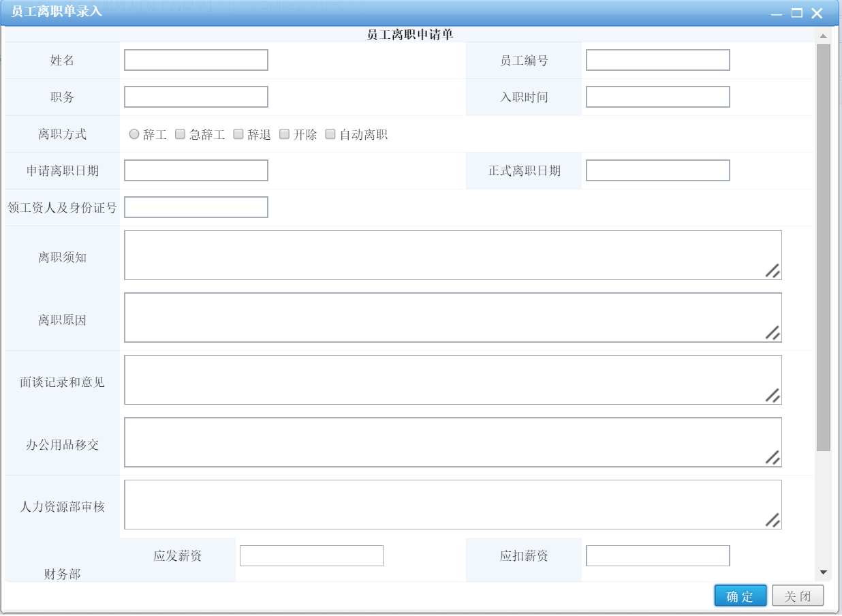The image size is (842, 616).
Task: Click the 确定 button
Action: point(740,596)
